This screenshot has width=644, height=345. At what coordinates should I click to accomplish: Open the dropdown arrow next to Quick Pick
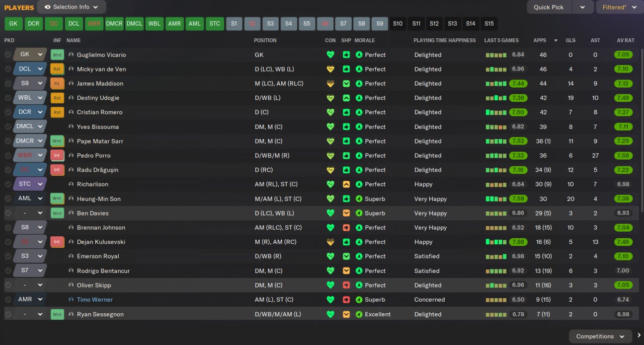point(583,7)
